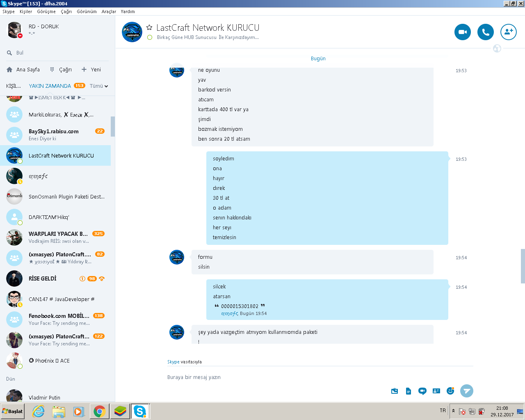The width and height of the screenshot is (525, 420).
Task: Click the Yeni new conversation button
Action: pos(91,70)
